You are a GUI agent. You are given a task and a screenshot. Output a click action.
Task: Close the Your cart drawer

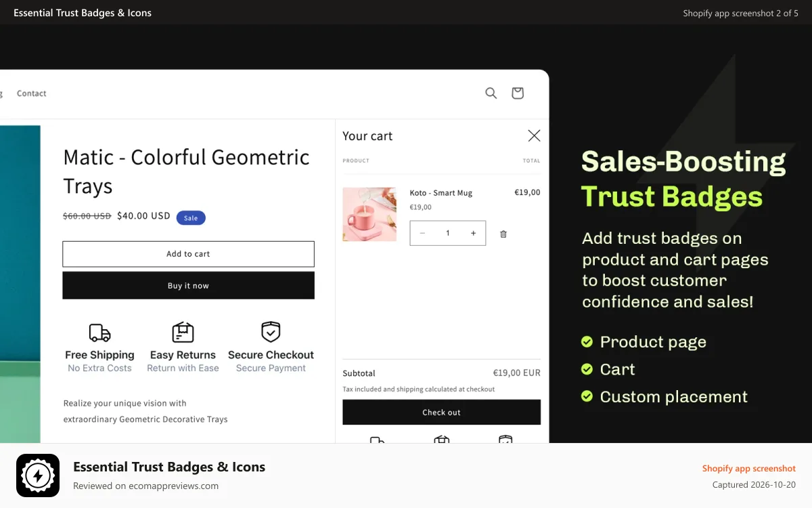click(x=534, y=135)
